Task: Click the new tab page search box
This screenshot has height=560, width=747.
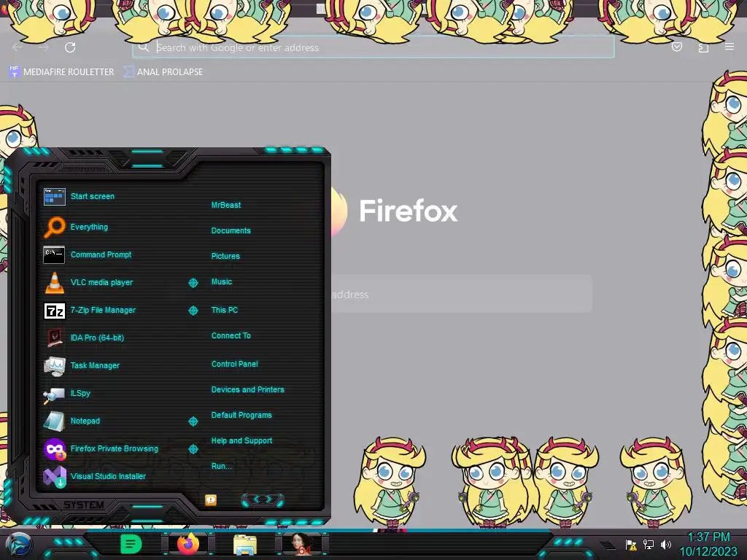Action: click(461, 295)
